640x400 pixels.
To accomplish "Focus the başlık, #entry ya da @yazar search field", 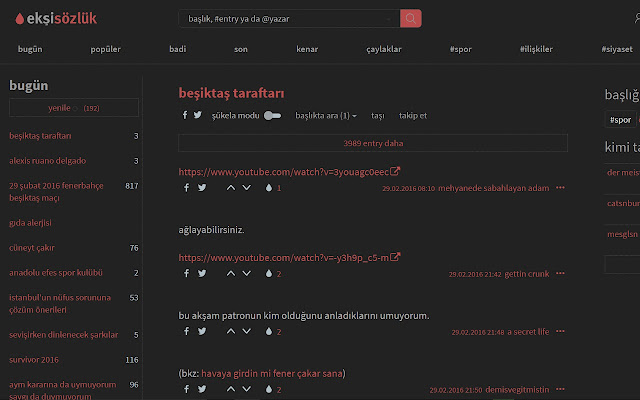I will click(289, 19).
